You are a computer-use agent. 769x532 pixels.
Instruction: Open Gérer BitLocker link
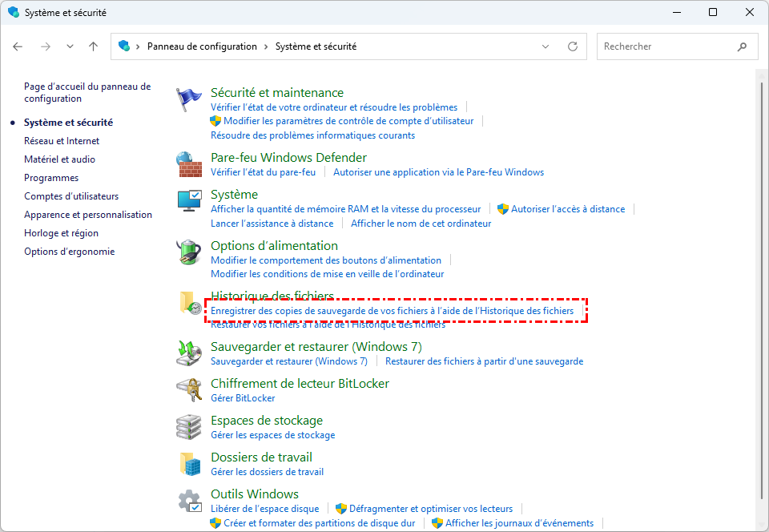[x=243, y=398]
